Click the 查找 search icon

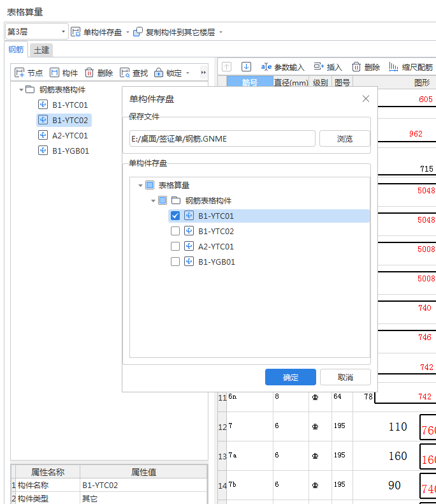point(124,73)
